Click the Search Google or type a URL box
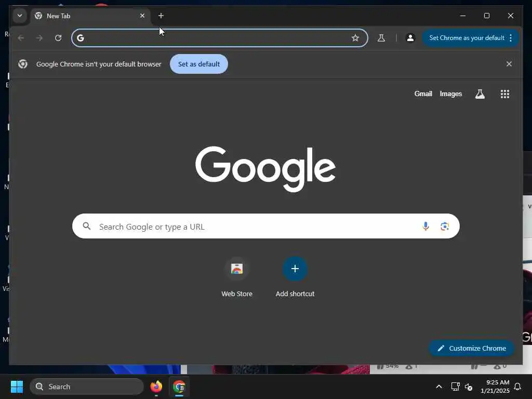Screen dimensions: 532x399 click(265, 227)
